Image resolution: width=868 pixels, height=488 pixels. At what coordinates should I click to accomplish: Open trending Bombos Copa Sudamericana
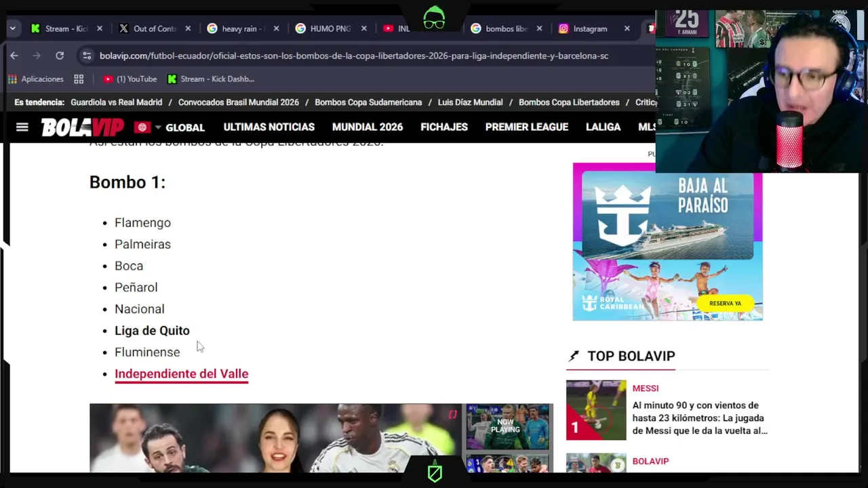368,102
